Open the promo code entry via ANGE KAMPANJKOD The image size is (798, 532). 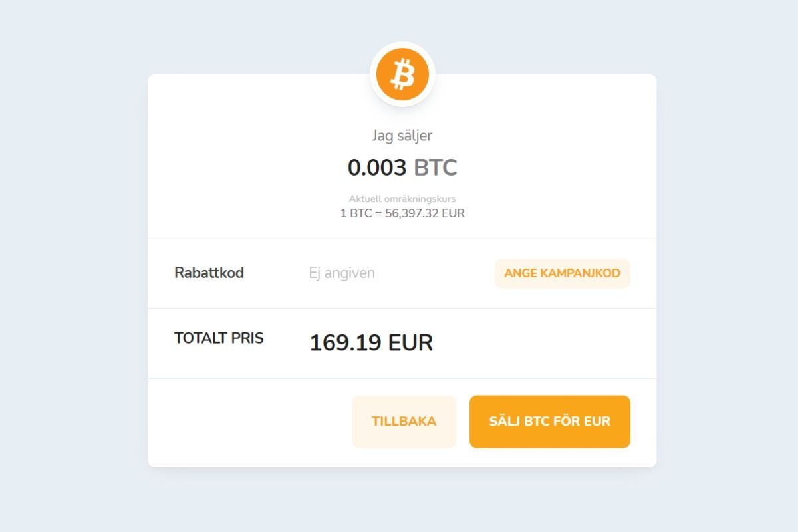[x=562, y=273]
